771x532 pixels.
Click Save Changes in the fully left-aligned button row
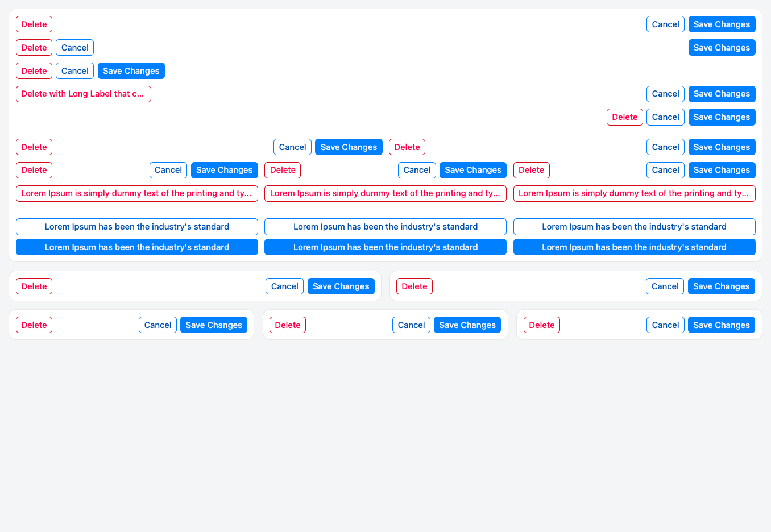131,71
